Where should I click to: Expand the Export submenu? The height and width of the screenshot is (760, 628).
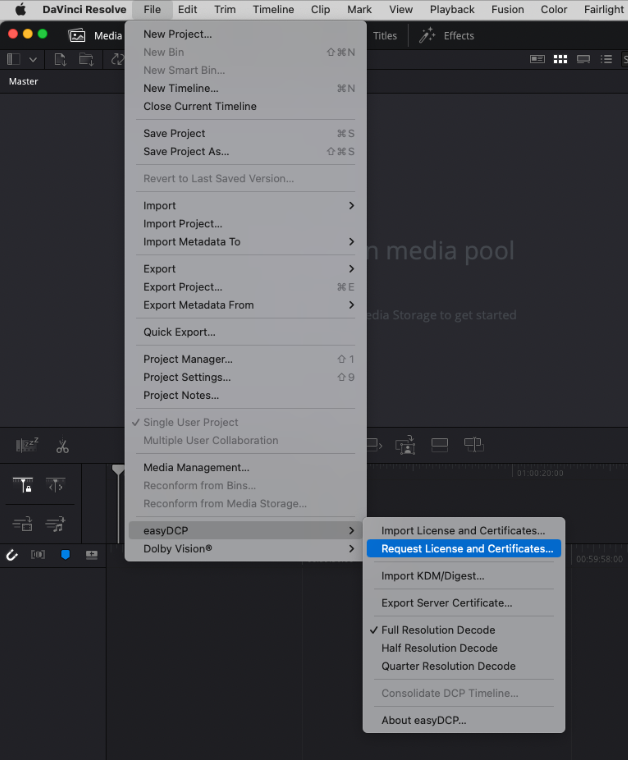[246, 269]
